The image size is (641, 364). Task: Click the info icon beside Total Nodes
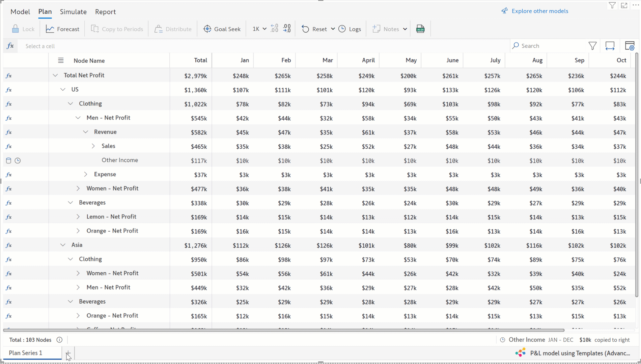coord(59,340)
